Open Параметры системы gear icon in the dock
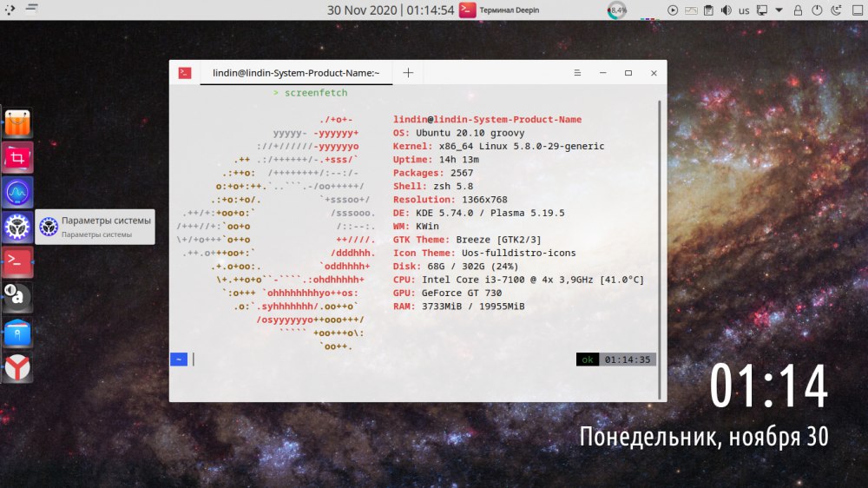The width and height of the screenshot is (868, 488). pos(17,228)
